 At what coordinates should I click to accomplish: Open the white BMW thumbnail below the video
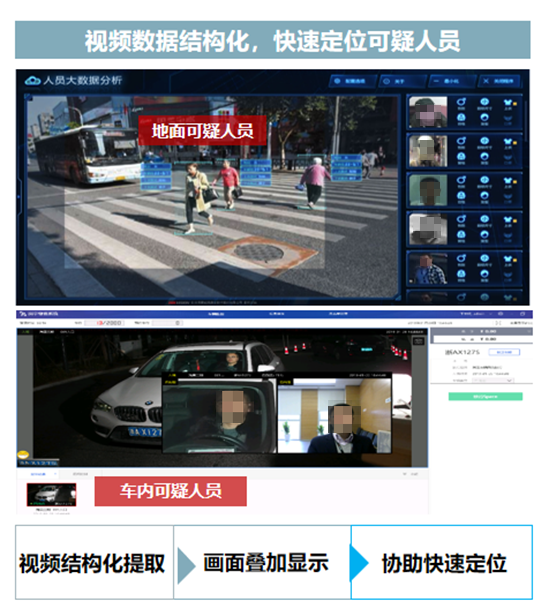click(x=51, y=494)
